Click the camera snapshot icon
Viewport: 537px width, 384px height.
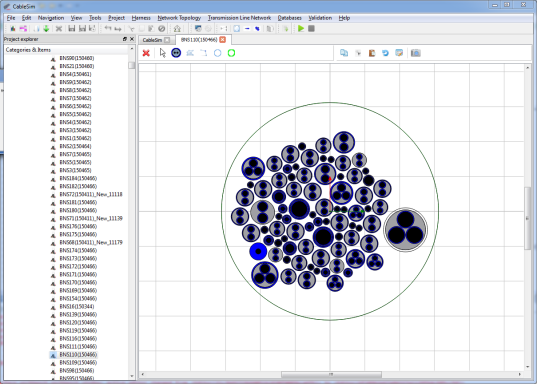pyautogui.click(x=415, y=53)
